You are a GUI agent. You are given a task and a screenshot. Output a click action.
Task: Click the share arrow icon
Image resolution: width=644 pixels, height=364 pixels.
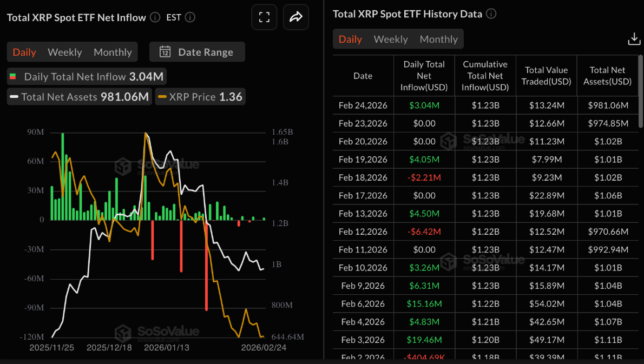click(295, 17)
